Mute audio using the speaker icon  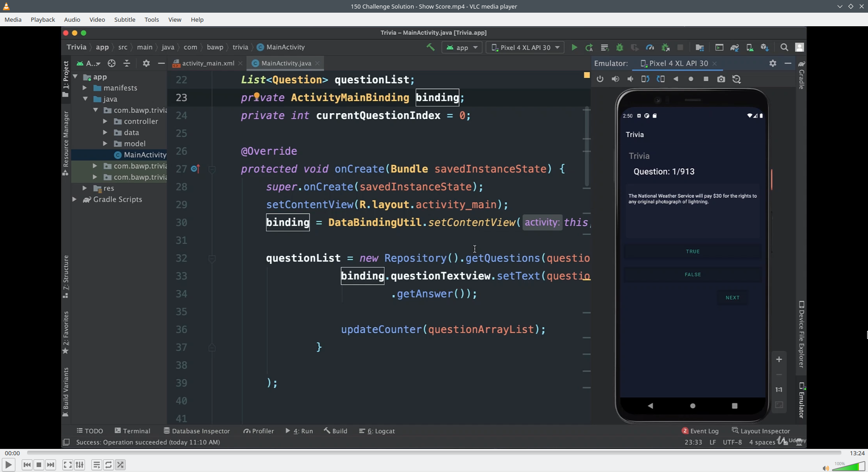click(x=826, y=468)
